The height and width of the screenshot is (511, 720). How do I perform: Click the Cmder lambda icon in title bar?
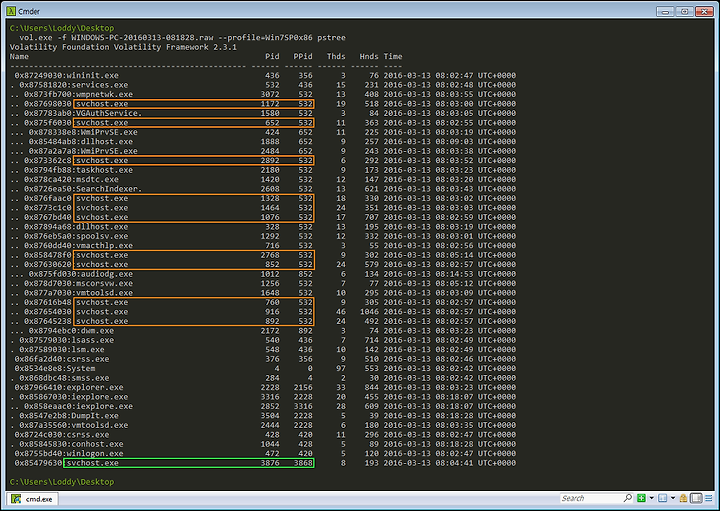(11, 11)
